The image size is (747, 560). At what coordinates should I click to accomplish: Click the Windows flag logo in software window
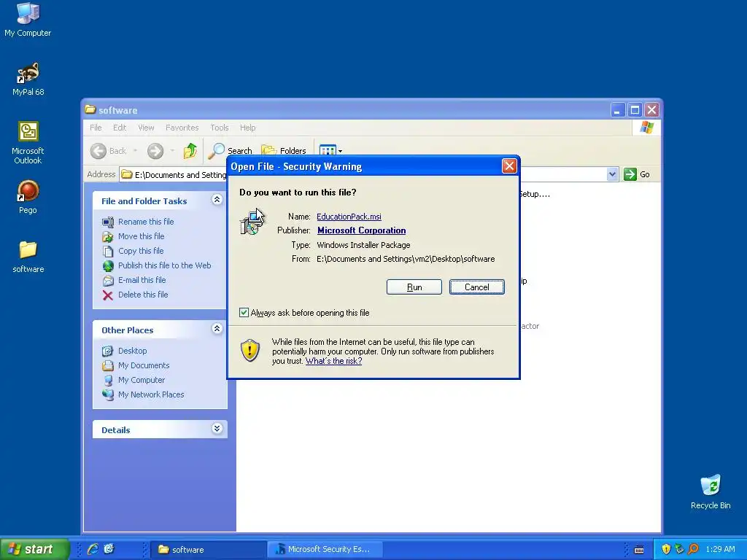point(646,128)
